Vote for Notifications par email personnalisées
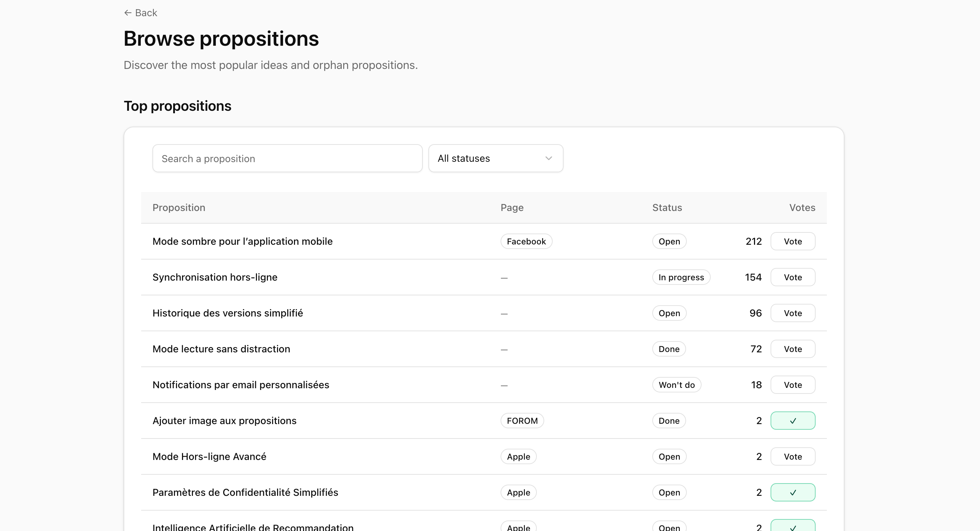Image resolution: width=980 pixels, height=531 pixels. (792, 385)
